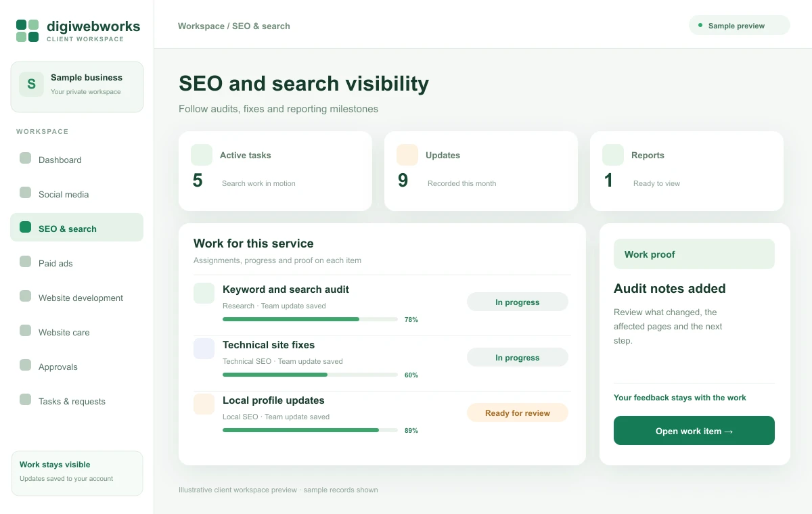The width and height of the screenshot is (812, 514).
Task: Click In progress status for Technical fixes
Action: click(x=518, y=358)
